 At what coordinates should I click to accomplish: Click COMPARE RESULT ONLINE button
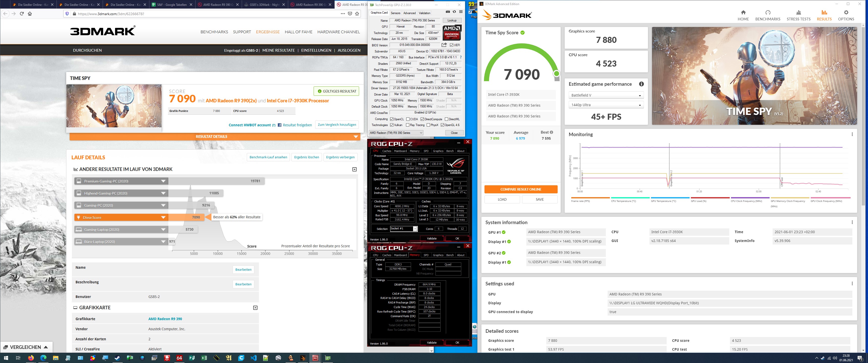coord(521,189)
